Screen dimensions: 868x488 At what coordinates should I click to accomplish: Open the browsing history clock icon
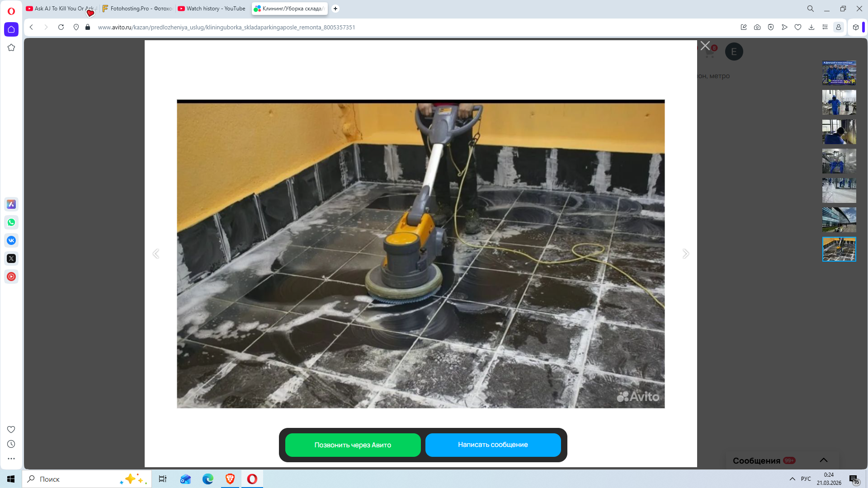pos(11,444)
